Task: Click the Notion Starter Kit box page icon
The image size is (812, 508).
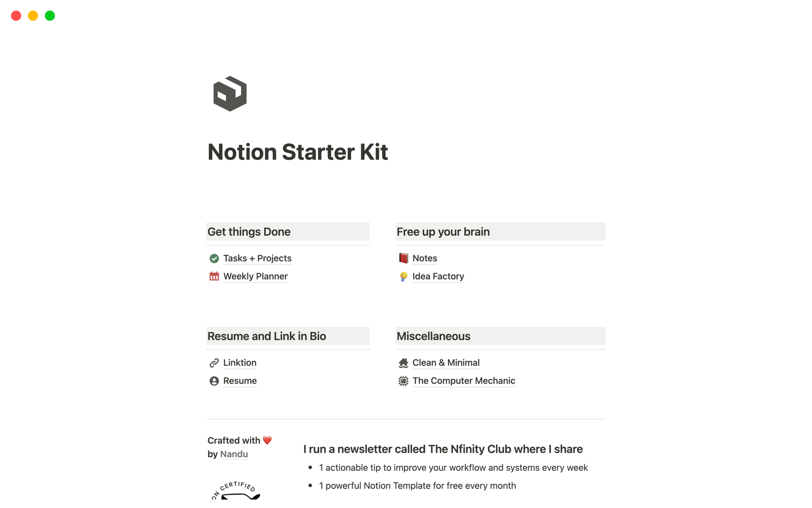Action: click(230, 94)
